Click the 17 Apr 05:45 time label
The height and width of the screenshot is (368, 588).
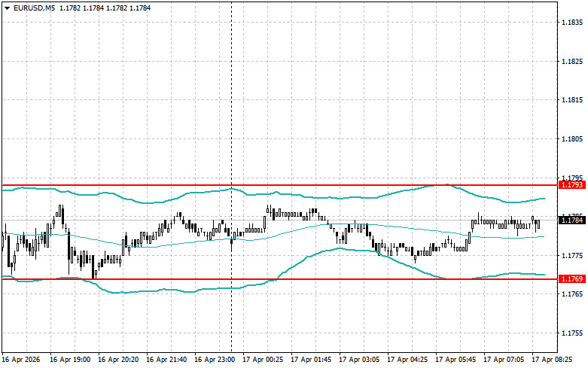tap(455, 360)
